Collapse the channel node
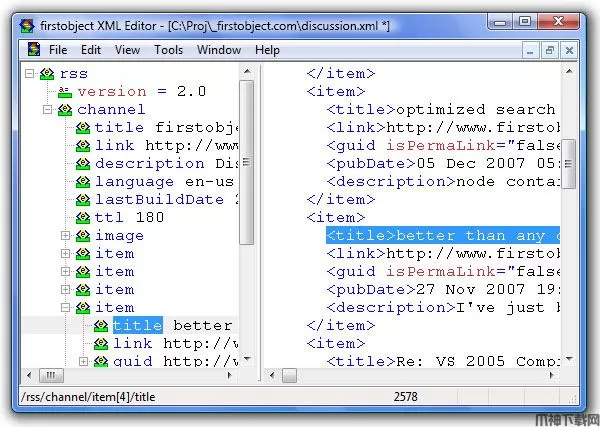Viewport: 600px width, 427px height. pos(47,110)
